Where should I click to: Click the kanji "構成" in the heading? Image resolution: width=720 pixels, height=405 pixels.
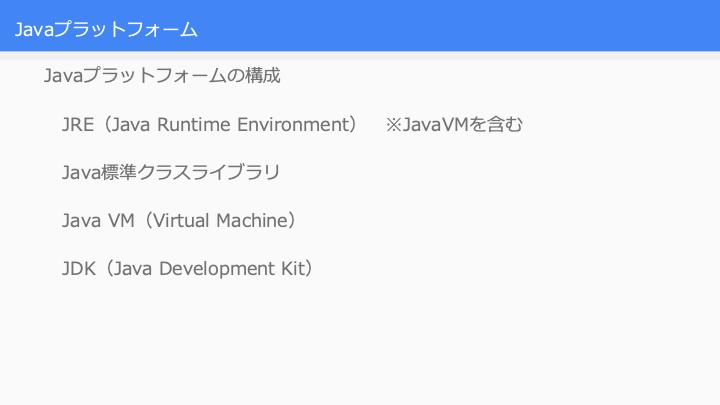[262, 75]
